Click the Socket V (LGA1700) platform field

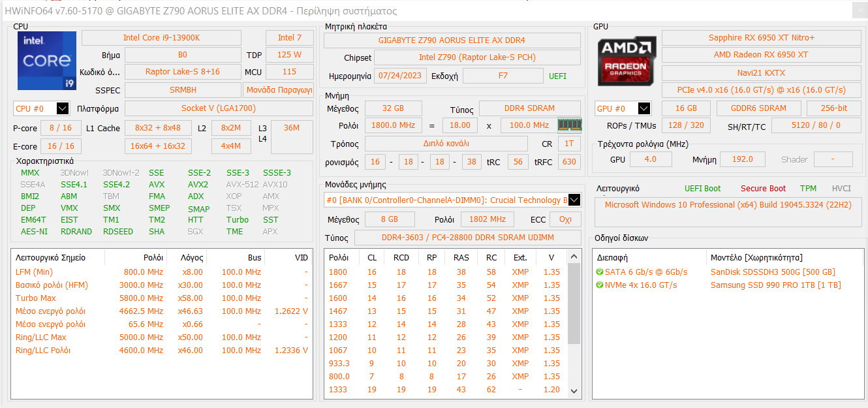pyautogui.click(x=219, y=108)
